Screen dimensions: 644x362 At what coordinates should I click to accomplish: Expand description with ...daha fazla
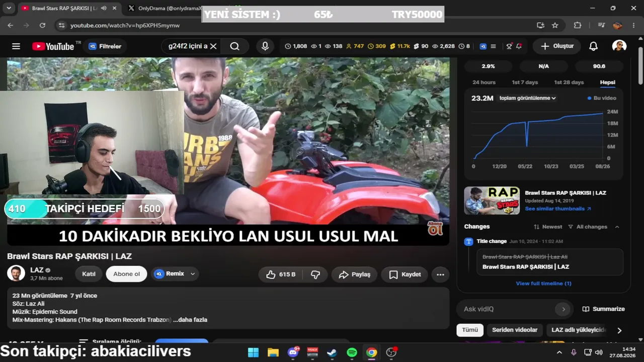pos(190,320)
